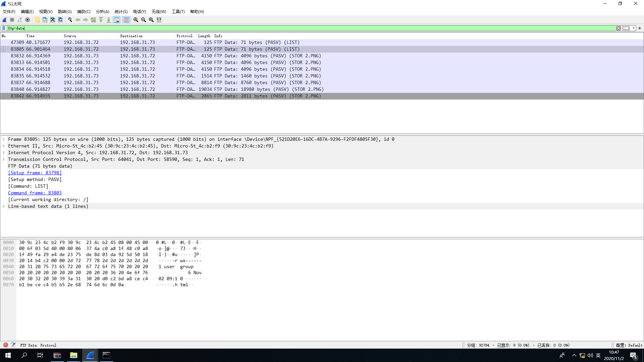Zoom in on packet text
The image size is (644, 362).
[x=136, y=20]
